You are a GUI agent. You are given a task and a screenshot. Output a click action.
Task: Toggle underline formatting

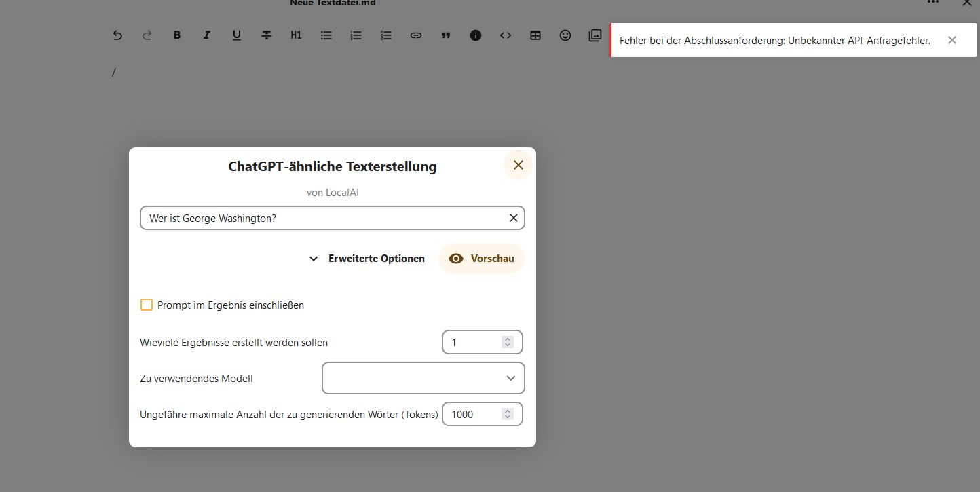pyautogui.click(x=237, y=35)
